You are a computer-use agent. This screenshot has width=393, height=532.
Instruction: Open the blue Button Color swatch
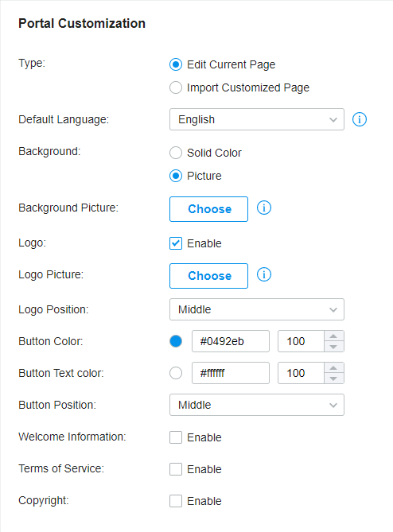[x=176, y=341]
